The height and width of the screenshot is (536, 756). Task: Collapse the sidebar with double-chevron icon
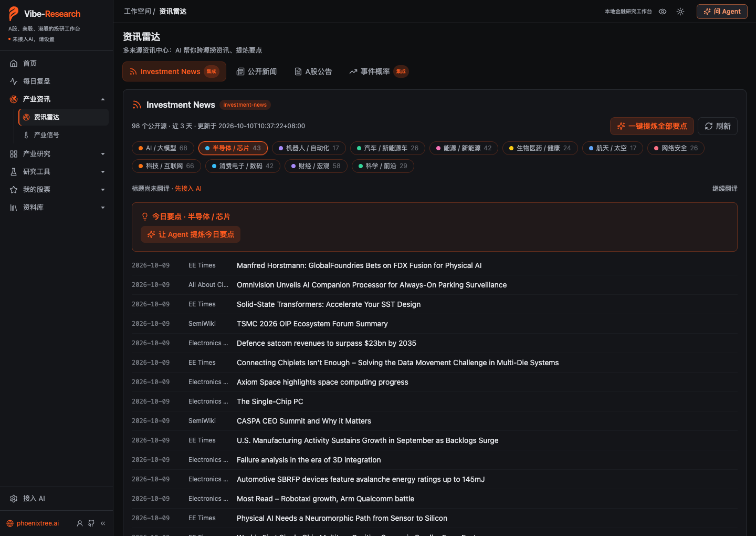coord(103,523)
